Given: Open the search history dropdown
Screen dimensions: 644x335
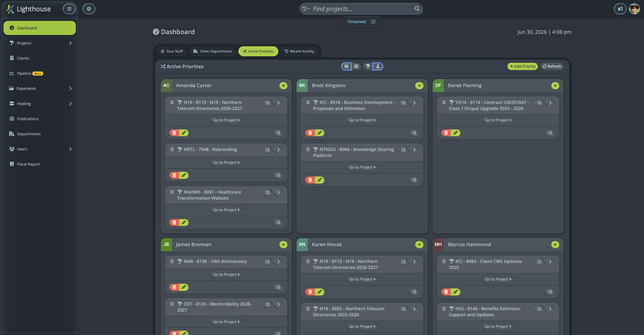Looking at the screenshot, I should point(306,9).
